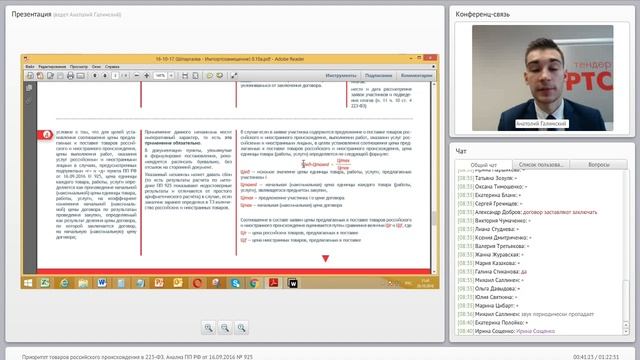Open Google Chrome from the taskbar
This screenshot has width=640, height=360.
(254, 283)
